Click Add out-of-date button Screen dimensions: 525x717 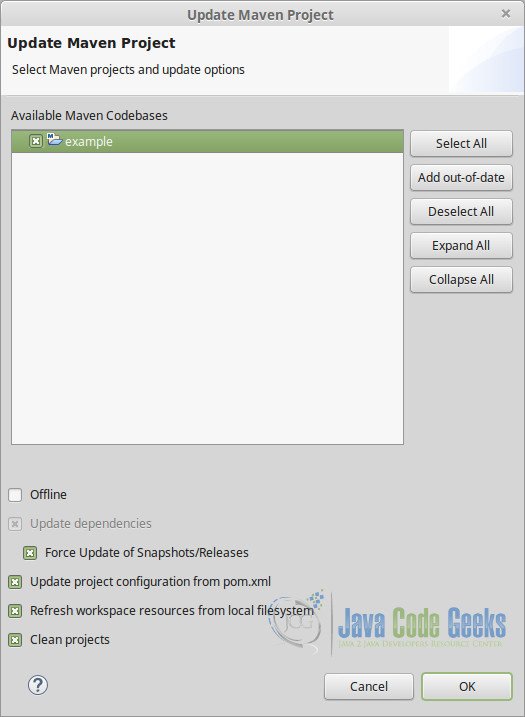(461, 177)
